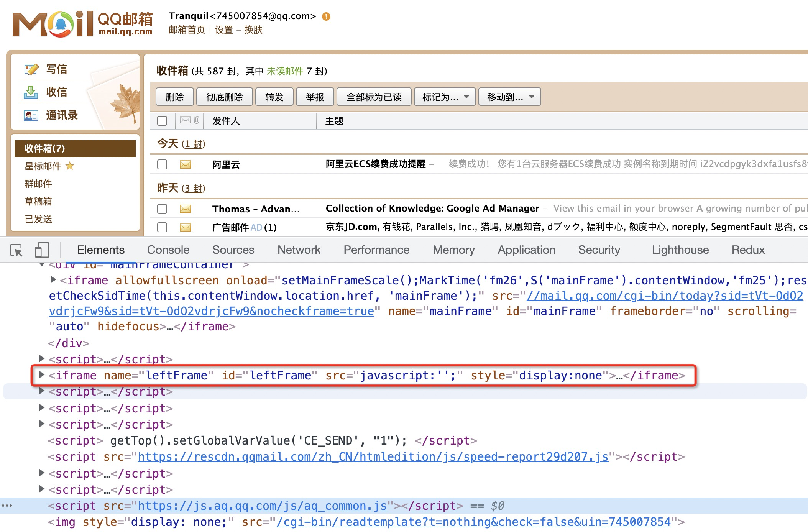Click the 删除 button
The image size is (808, 532).
pyautogui.click(x=175, y=97)
